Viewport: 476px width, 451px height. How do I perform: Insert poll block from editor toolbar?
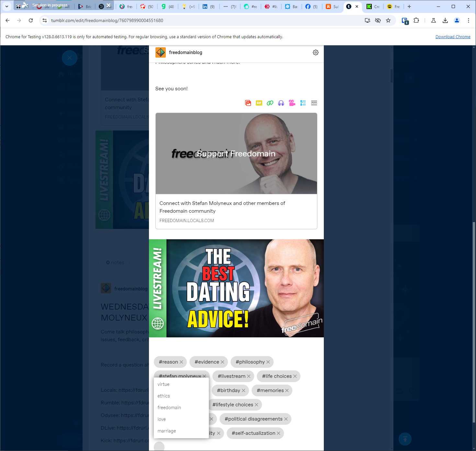pyautogui.click(x=303, y=103)
